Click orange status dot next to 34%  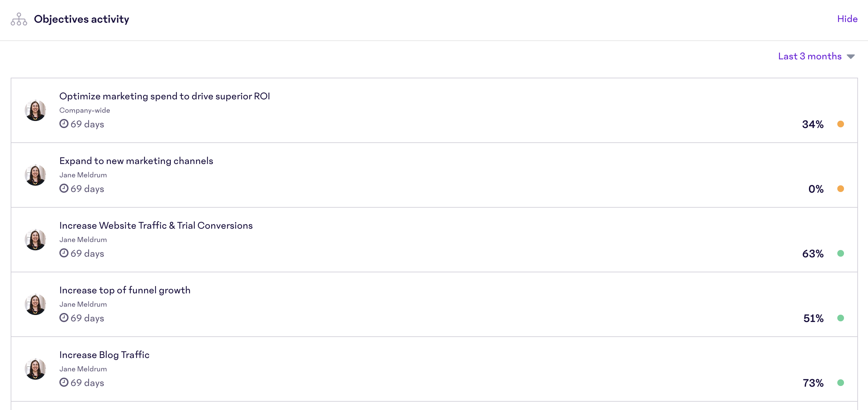840,124
